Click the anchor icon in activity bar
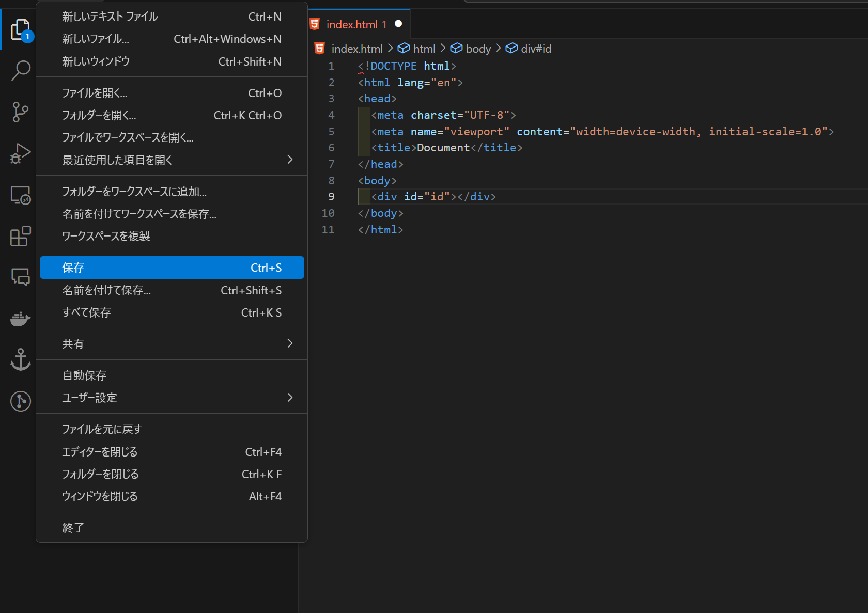868x613 pixels. [x=20, y=360]
